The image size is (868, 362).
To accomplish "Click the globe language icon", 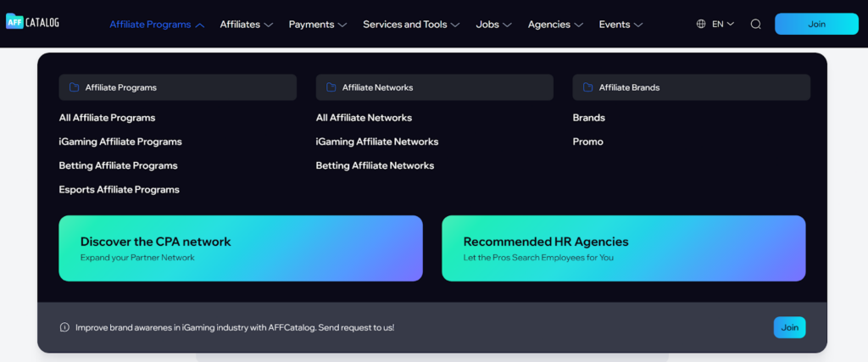I will pyautogui.click(x=701, y=24).
